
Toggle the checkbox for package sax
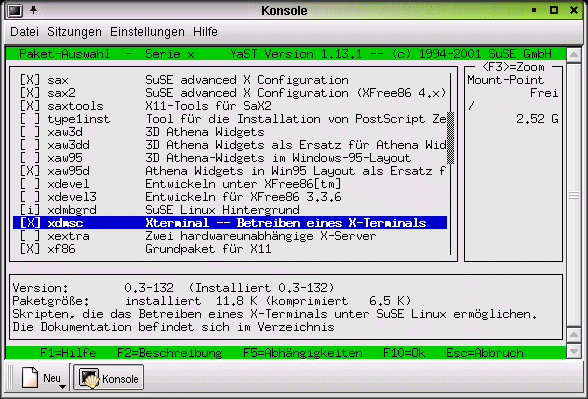click(x=30, y=80)
